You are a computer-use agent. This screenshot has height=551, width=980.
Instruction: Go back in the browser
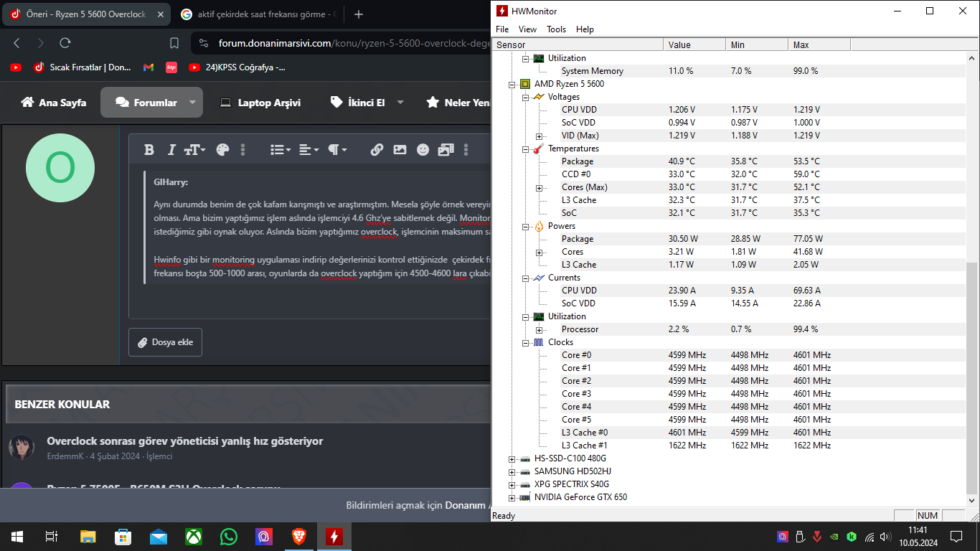(x=17, y=43)
